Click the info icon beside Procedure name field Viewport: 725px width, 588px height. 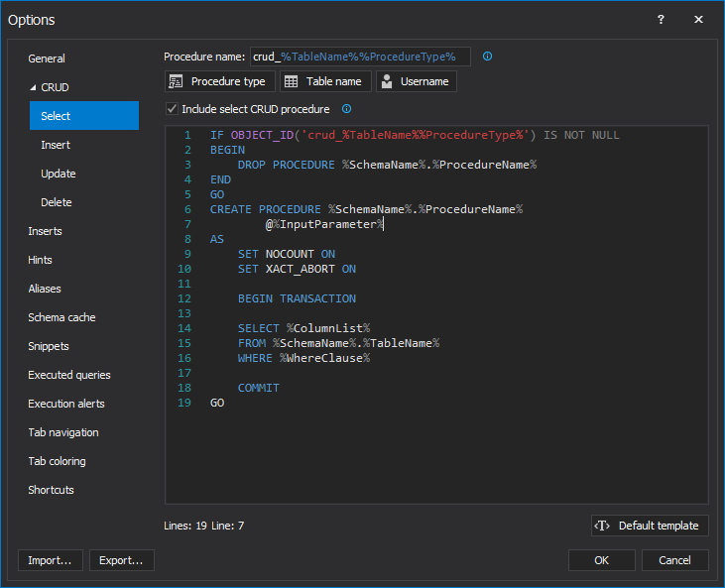pos(487,57)
